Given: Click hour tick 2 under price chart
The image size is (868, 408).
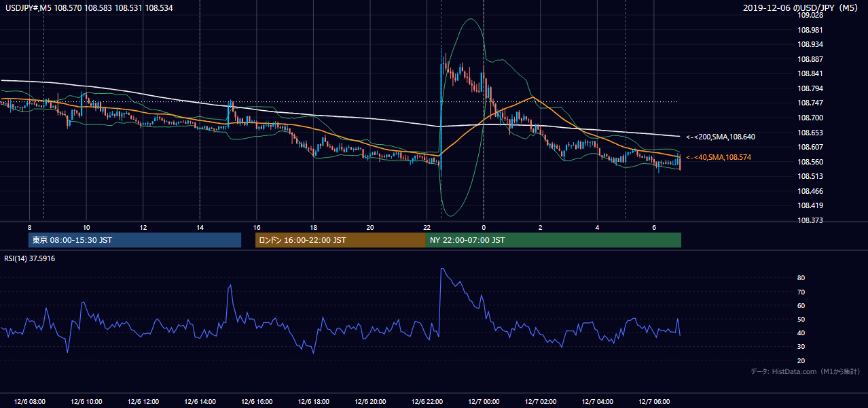Looking at the screenshot, I should pos(541,227).
